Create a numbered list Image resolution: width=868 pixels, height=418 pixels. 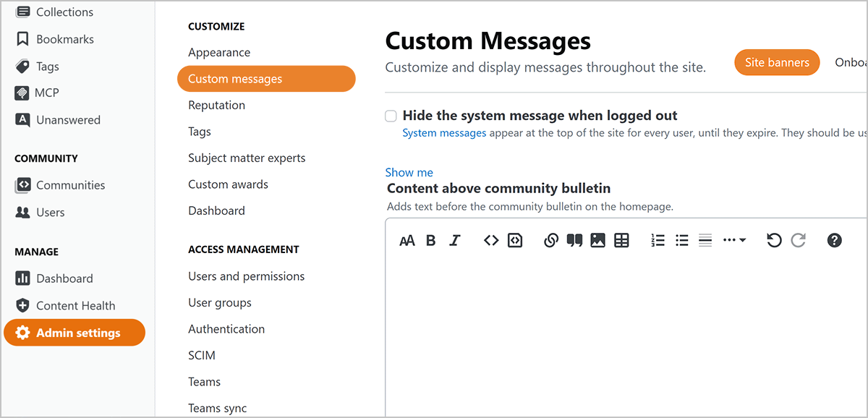(658, 241)
